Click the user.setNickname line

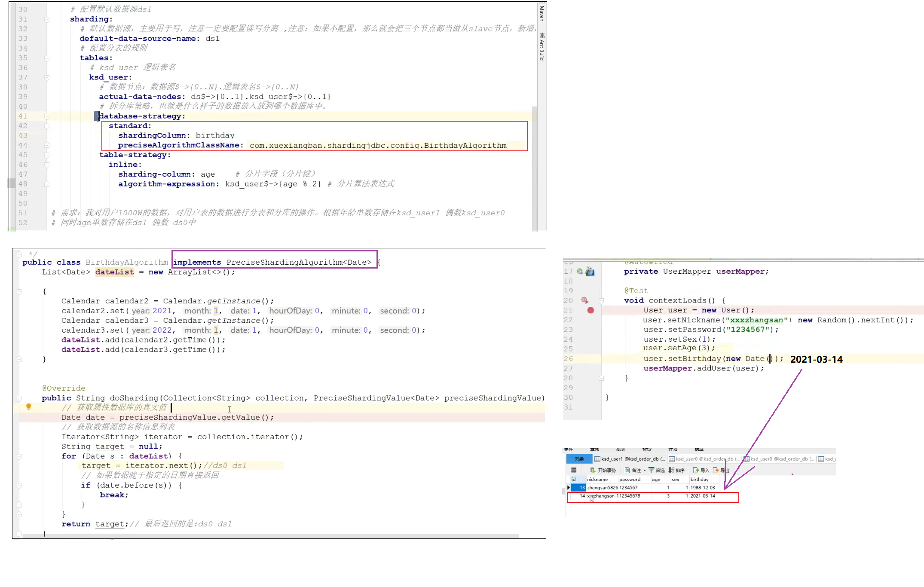coord(778,320)
